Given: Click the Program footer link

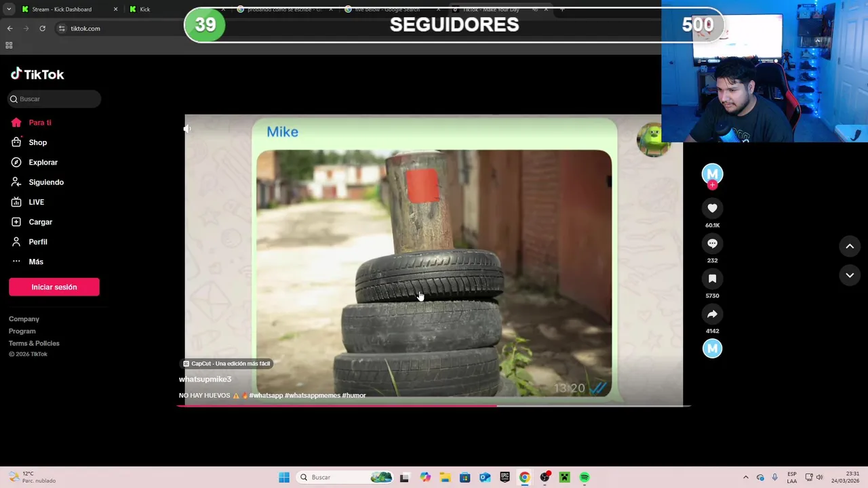Looking at the screenshot, I should 22,331.
